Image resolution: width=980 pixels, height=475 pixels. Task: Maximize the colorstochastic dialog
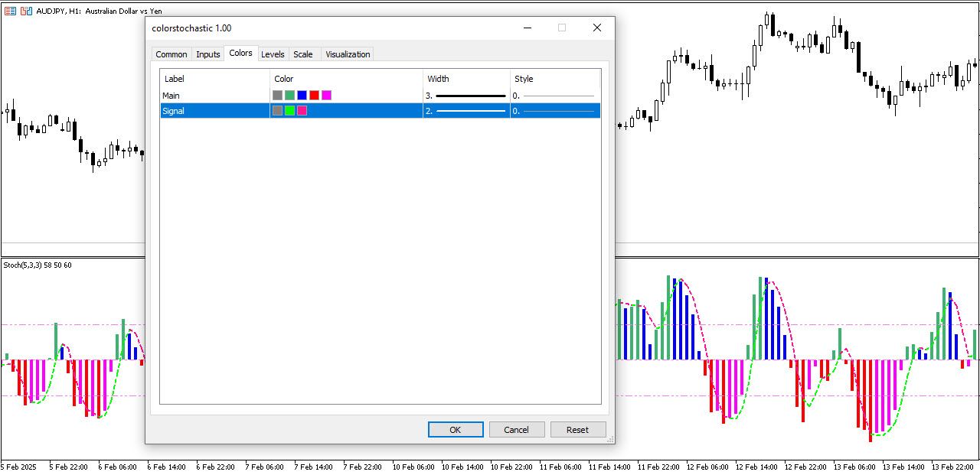click(562, 28)
